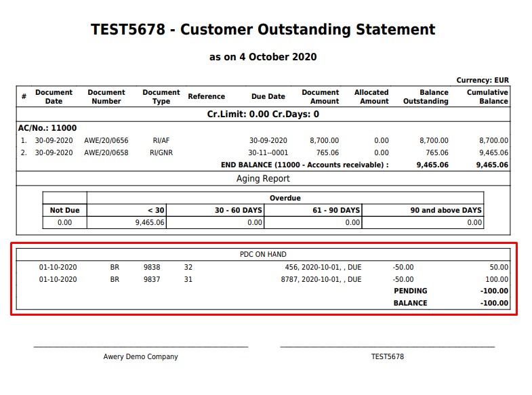Click the Not Due column header
The height and width of the screenshot is (395, 532).
pyautogui.click(x=64, y=210)
